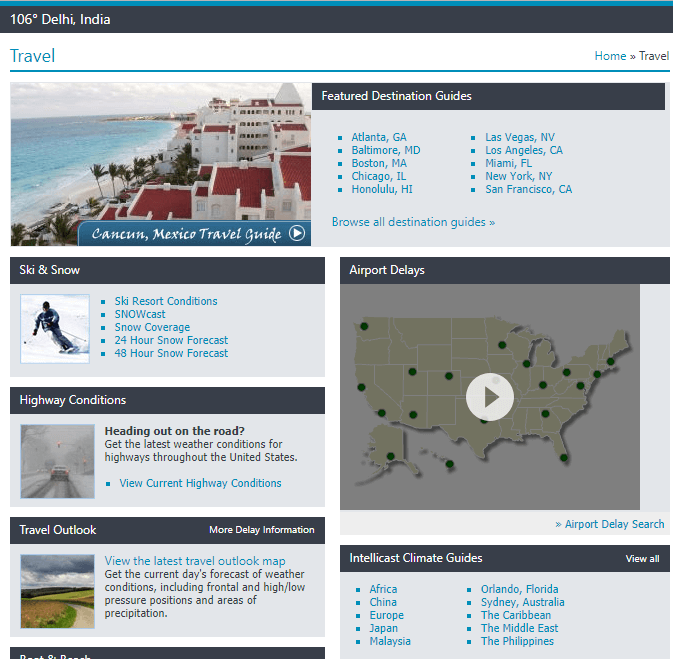673x659 pixels.
Task: Open The Caribbean climate guide
Action: (x=515, y=615)
